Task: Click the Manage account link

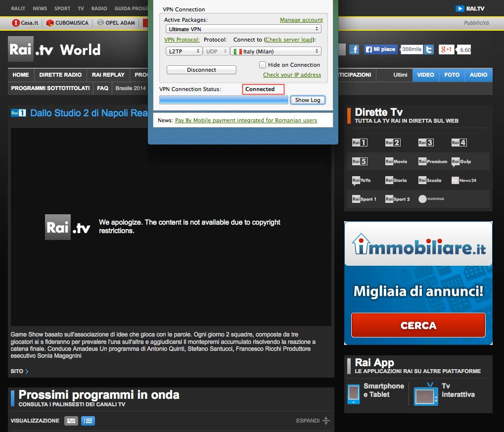Action: (x=301, y=20)
